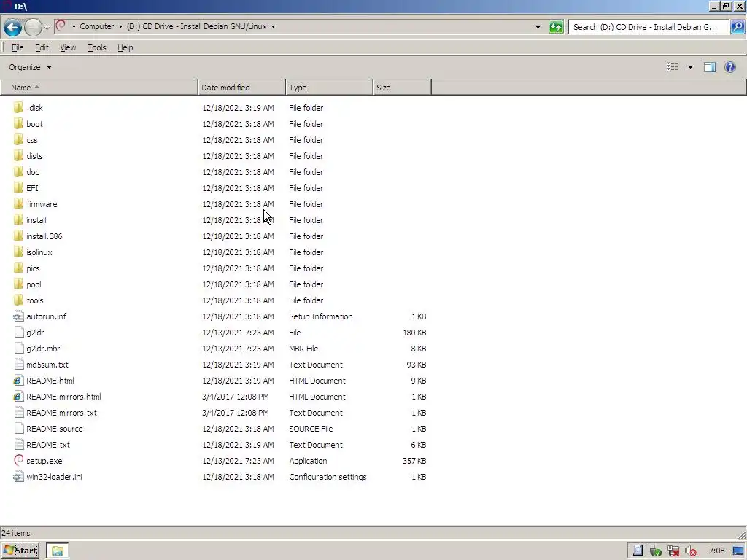Select the css folder icon

[x=18, y=140]
